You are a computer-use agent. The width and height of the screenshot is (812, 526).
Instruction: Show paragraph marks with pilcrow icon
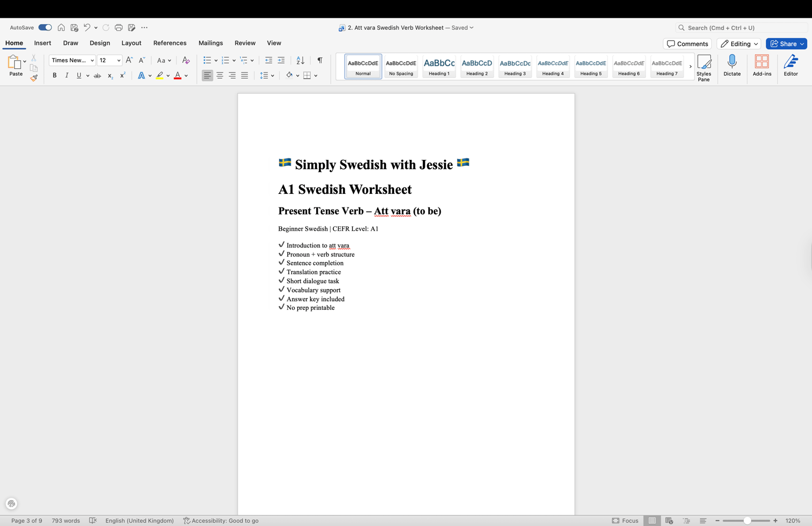pyautogui.click(x=320, y=60)
